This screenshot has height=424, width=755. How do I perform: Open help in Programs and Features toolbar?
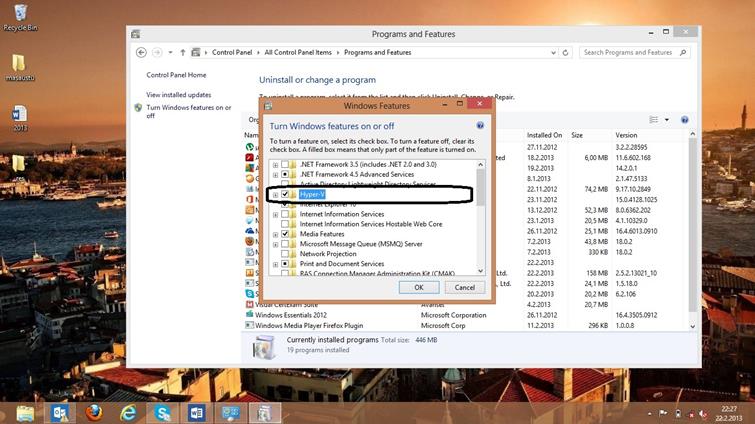tap(684, 119)
